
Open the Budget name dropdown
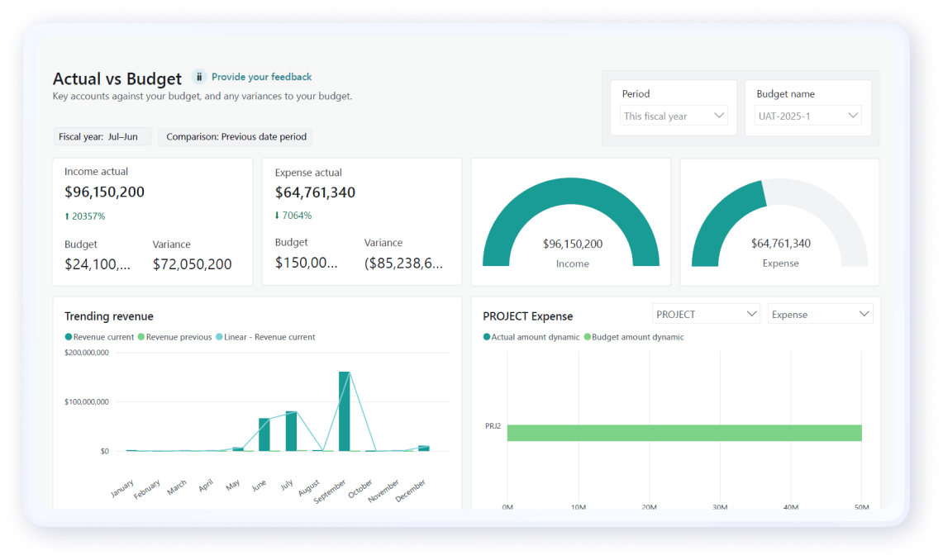tap(808, 116)
